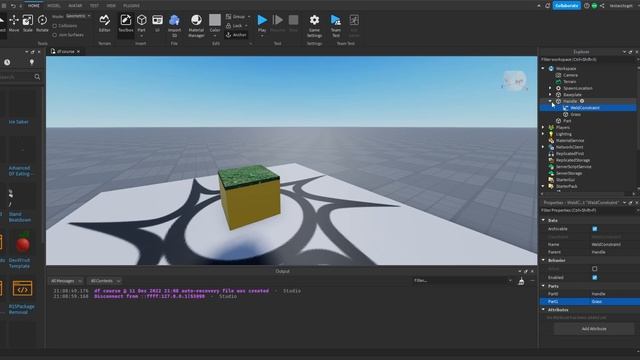Viewport: 640px width, 360px height.
Task: Click the help icon at top right
Action: [587, 6]
